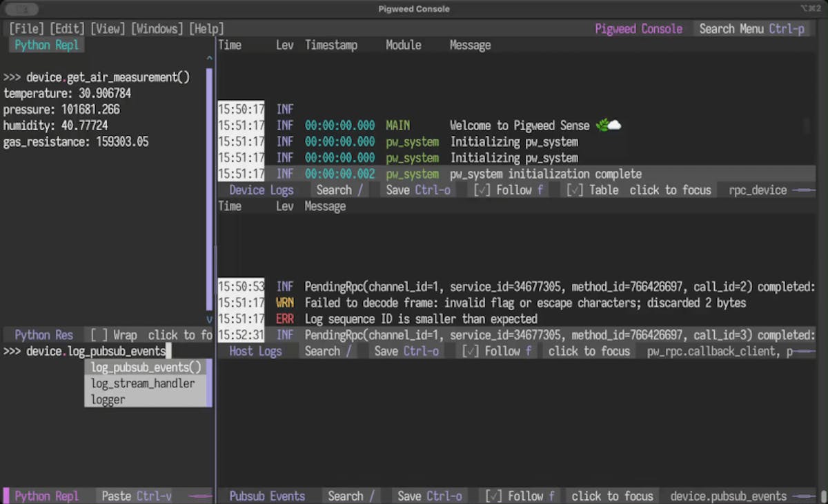Click Search in Host Logs toolbar

click(x=328, y=351)
